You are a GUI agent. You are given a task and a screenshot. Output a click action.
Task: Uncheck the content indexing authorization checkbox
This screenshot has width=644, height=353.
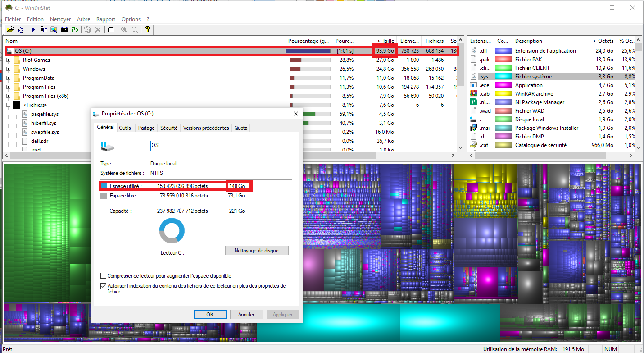[104, 286]
